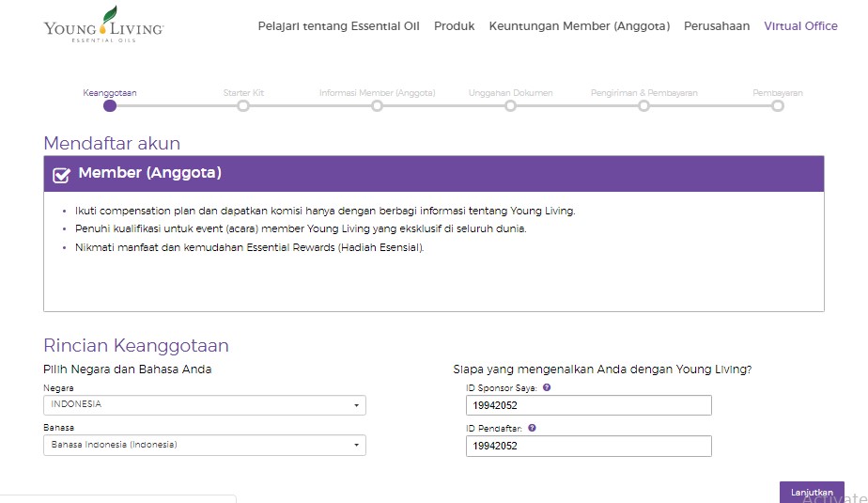Viewport: 868px width, 503px height.
Task: Click the 'Ikuti compensation plan' bullet text
Action: tap(325, 211)
